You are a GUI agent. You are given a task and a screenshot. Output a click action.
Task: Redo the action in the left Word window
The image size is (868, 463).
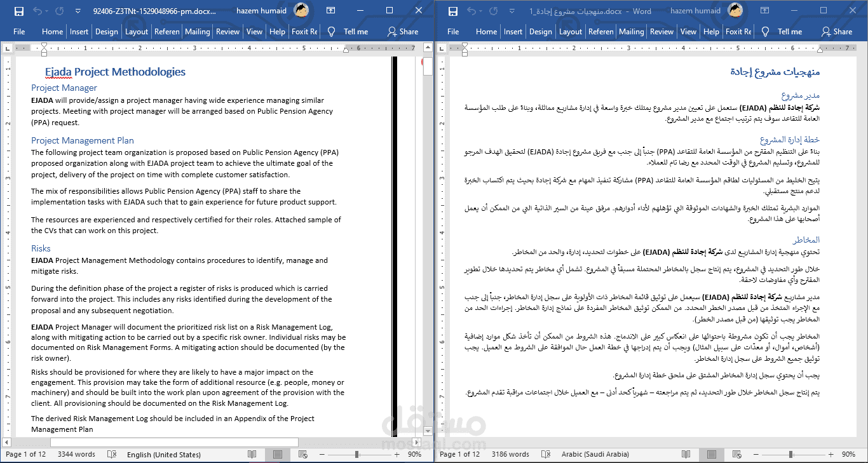[59, 11]
